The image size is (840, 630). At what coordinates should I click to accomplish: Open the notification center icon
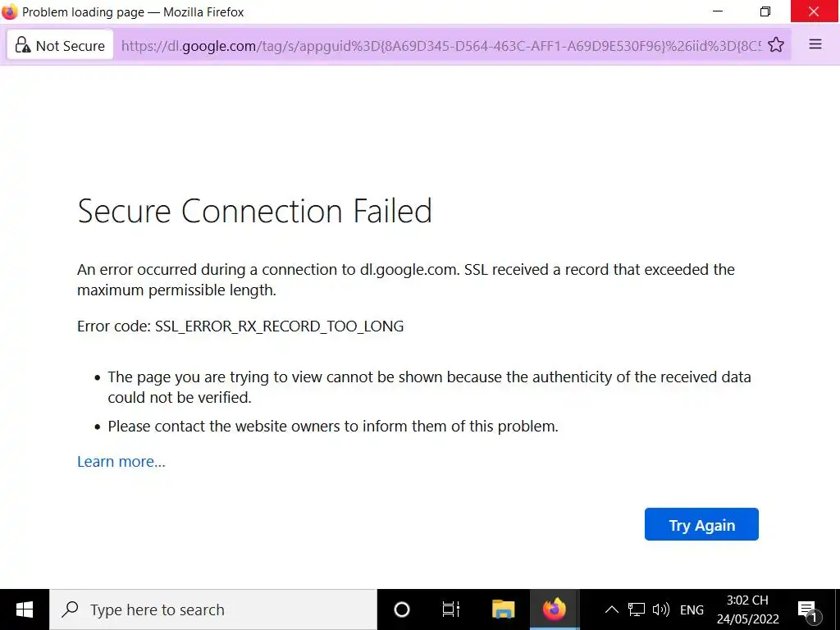(807, 609)
